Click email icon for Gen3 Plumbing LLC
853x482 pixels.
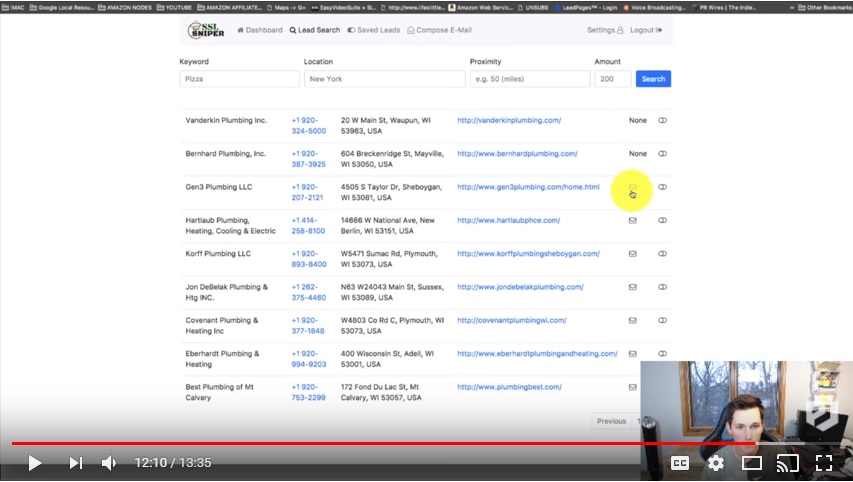[x=633, y=187]
